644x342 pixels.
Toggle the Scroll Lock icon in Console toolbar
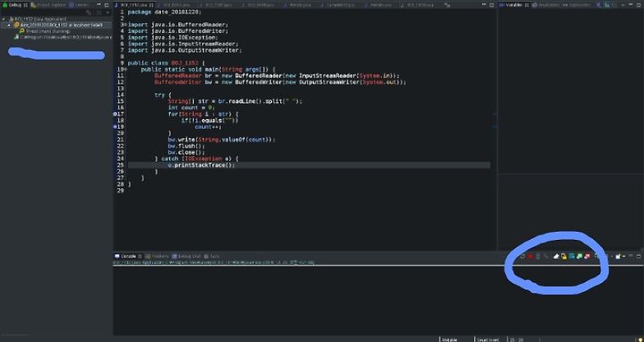point(563,256)
